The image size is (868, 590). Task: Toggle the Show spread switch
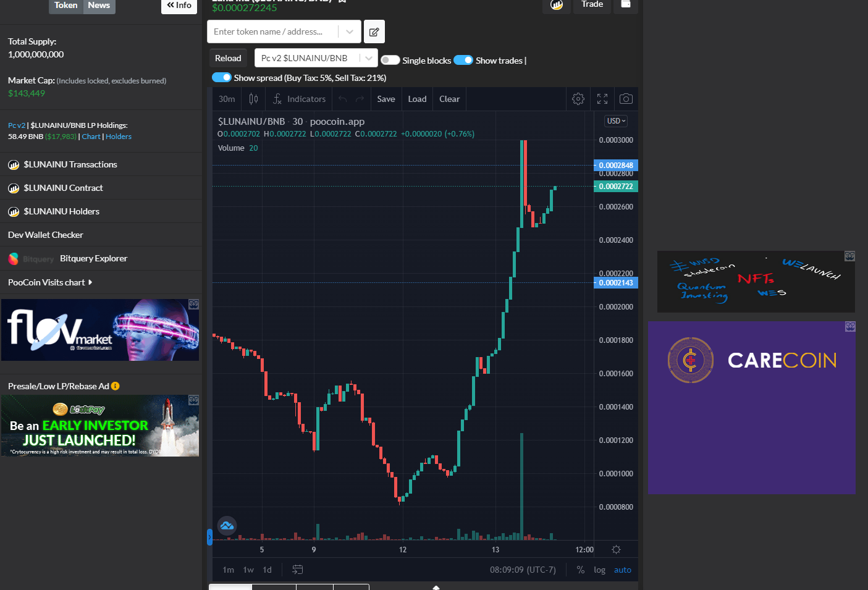coord(221,77)
